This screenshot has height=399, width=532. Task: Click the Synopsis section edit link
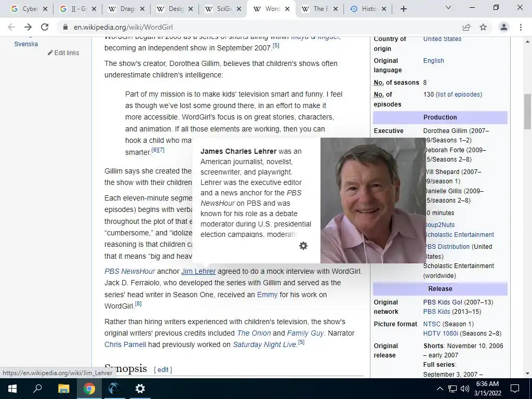click(x=163, y=370)
